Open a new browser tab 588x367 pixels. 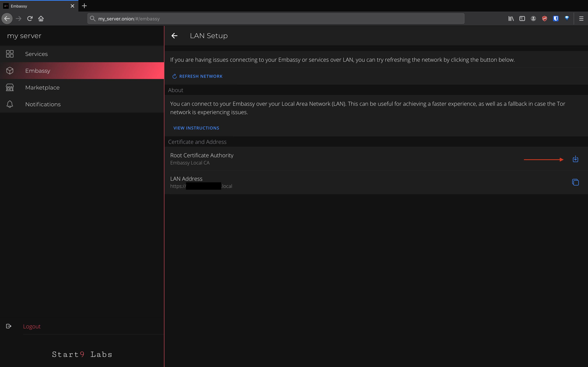click(x=84, y=6)
